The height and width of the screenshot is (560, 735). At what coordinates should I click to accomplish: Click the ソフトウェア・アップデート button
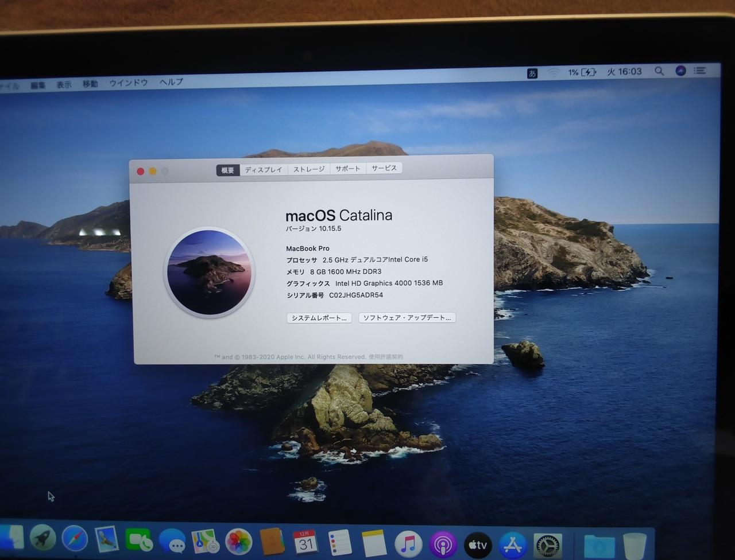point(407,317)
